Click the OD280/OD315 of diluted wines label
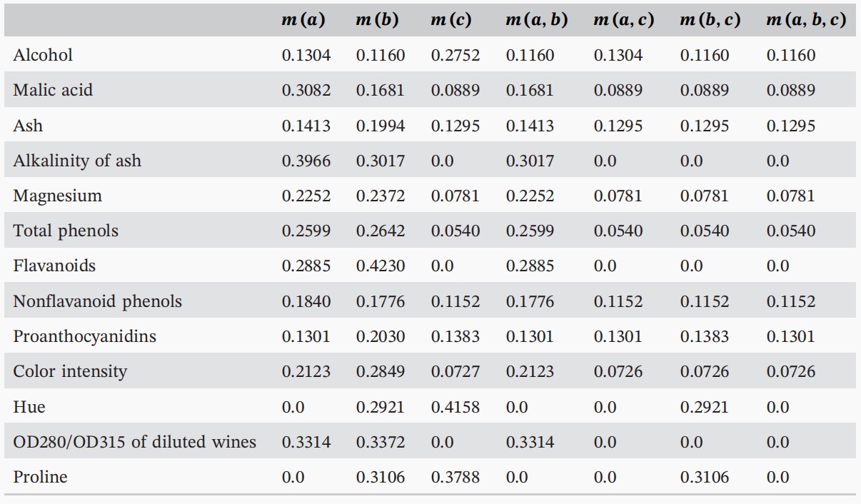Viewport: 861px width, 504px height. (134, 442)
